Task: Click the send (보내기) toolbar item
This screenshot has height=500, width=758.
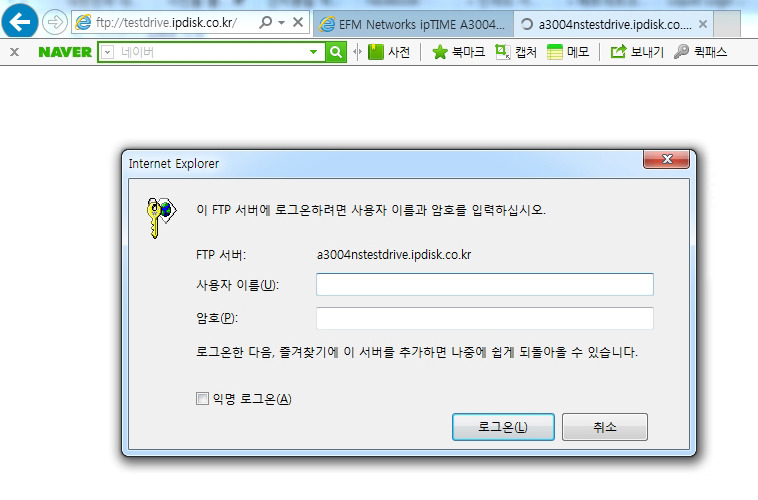Action: tap(637, 52)
